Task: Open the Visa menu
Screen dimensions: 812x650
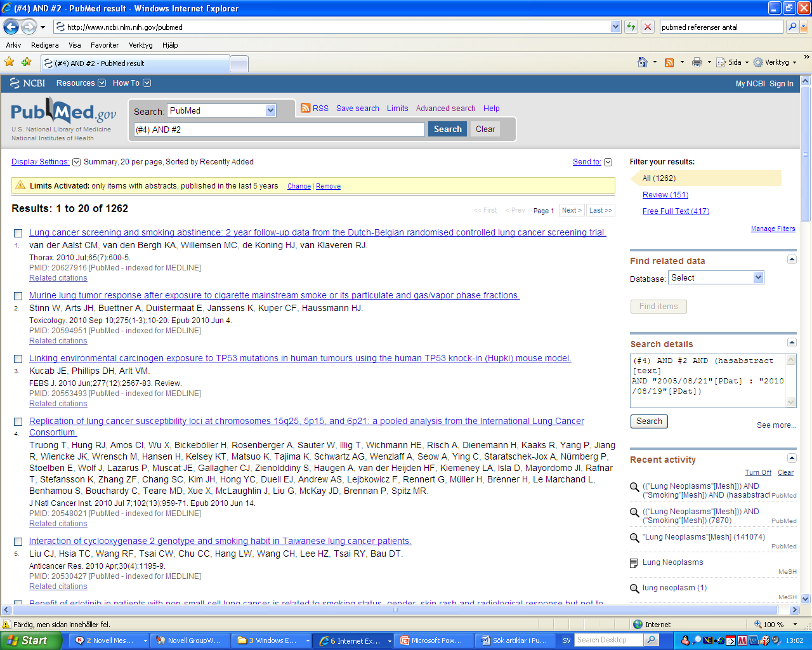Action: point(75,45)
